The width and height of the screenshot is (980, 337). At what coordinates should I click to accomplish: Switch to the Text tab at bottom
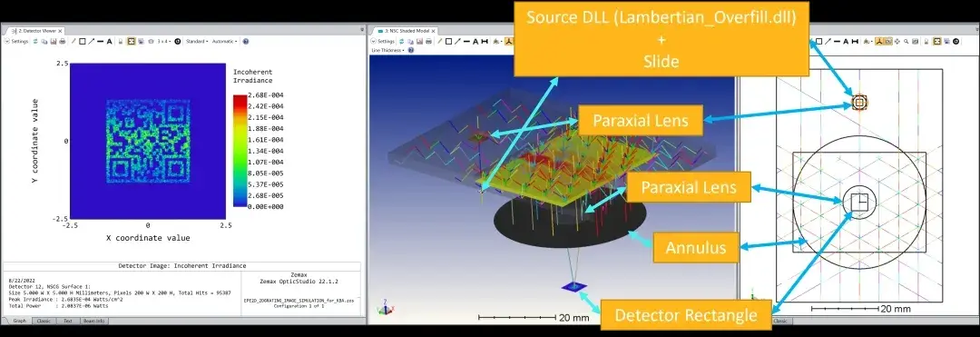tap(68, 321)
